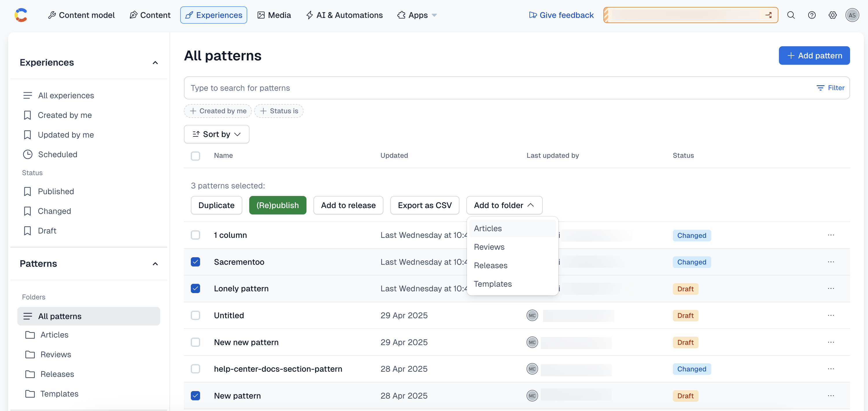The width and height of the screenshot is (868, 411).
Task: Open the more actions menu for Untitled row
Action: tap(831, 315)
